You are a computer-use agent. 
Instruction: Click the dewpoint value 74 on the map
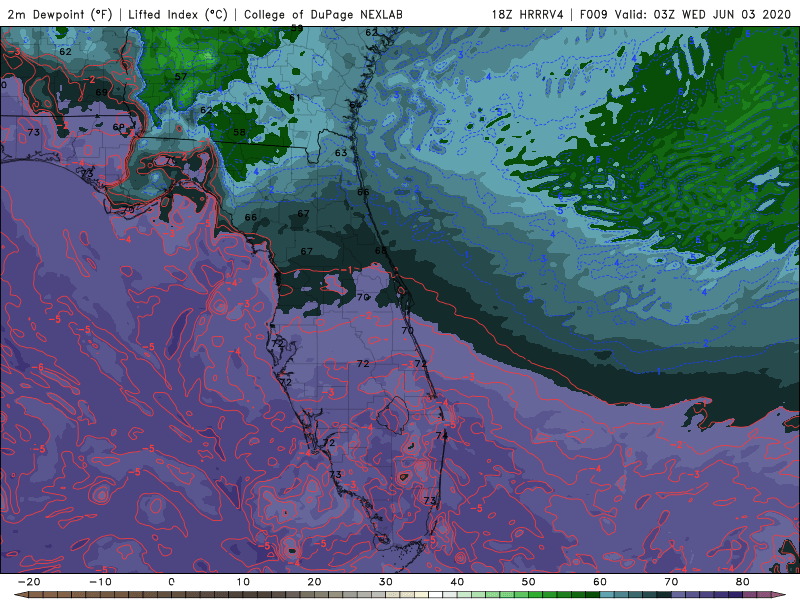(441, 435)
